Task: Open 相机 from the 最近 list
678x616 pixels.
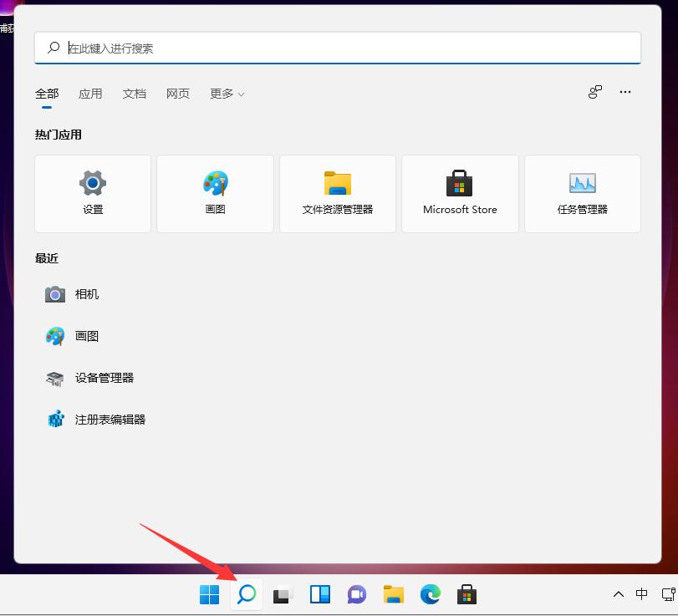Action: (x=88, y=294)
